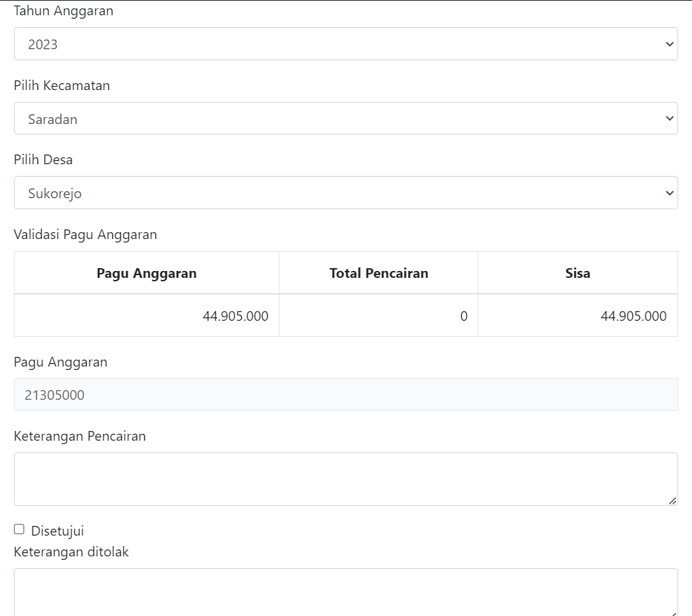Screen dimensions: 692x616
Task: Click the Disetujui label text
Action: click(x=58, y=531)
